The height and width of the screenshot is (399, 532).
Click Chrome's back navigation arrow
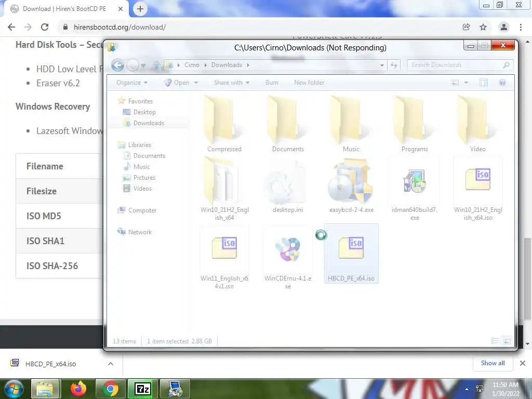11,27
